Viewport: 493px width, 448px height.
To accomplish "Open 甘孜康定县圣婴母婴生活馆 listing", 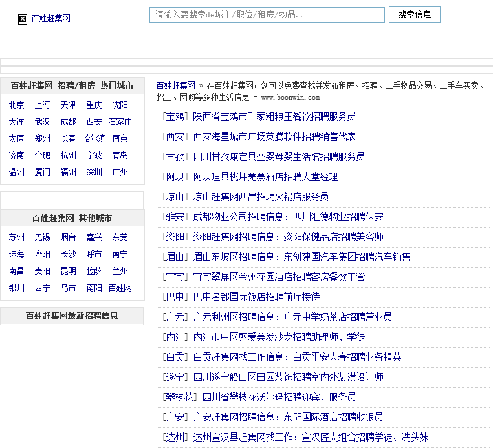I will (x=279, y=157).
